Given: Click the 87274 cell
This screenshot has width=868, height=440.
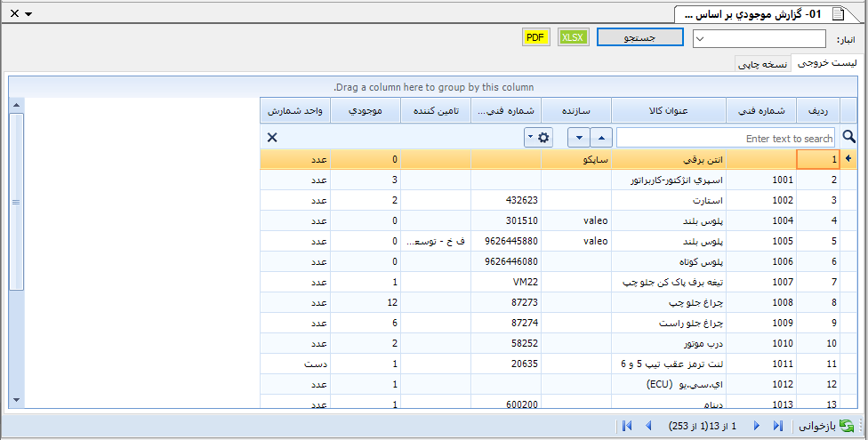Looking at the screenshot, I should (x=506, y=324).
